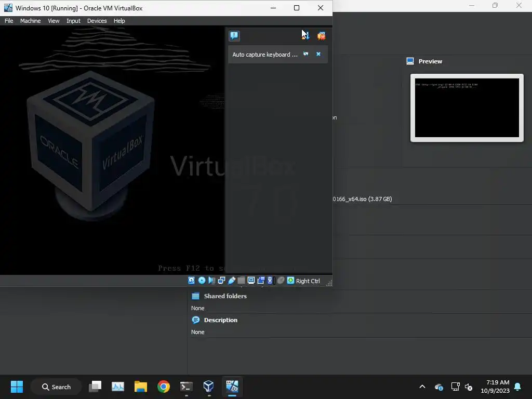Click the keyboard capture arrow icon
Viewport: 532px width, 399px height.
(x=291, y=280)
